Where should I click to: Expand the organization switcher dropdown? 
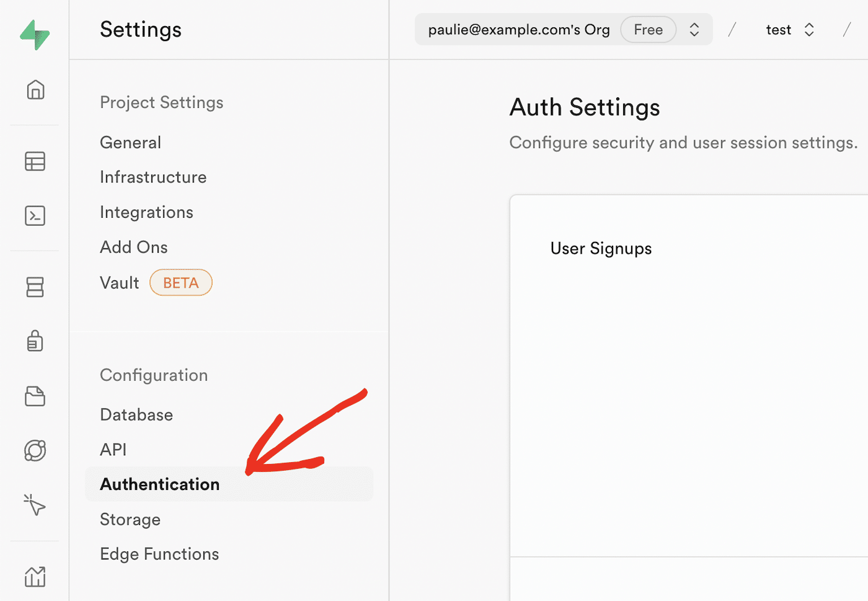[x=694, y=29]
